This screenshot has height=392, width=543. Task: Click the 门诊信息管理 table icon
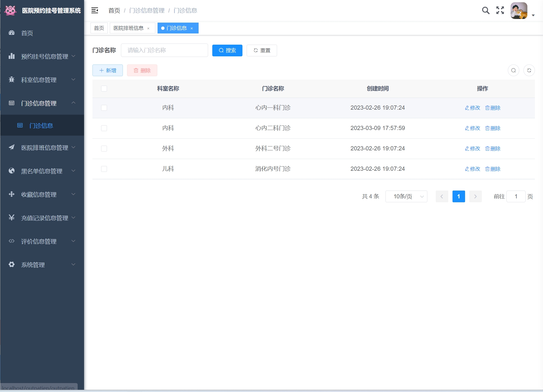[11, 103]
